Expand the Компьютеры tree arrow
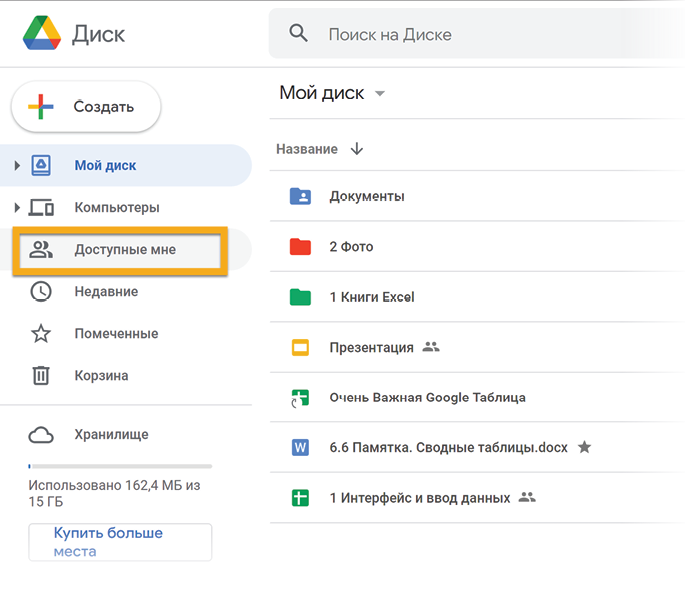Image resolution: width=685 pixels, height=591 pixels. pyautogui.click(x=17, y=208)
